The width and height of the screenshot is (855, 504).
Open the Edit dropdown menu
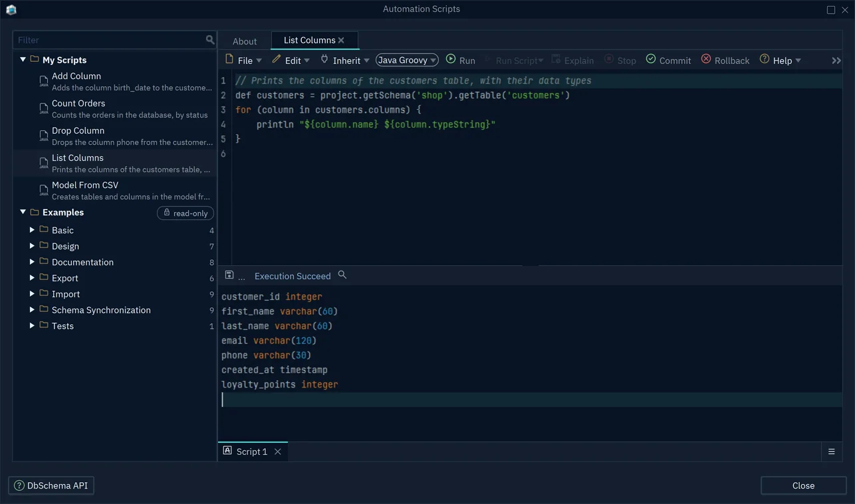[291, 60]
